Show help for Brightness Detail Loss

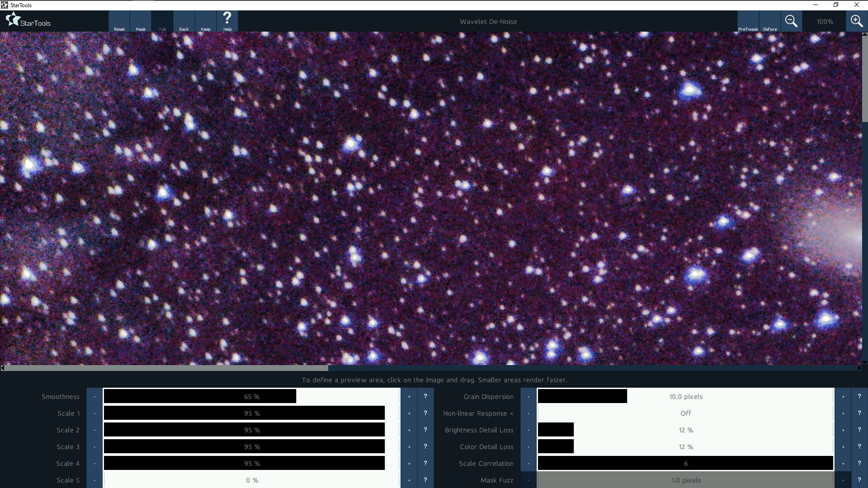pyautogui.click(x=859, y=430)
